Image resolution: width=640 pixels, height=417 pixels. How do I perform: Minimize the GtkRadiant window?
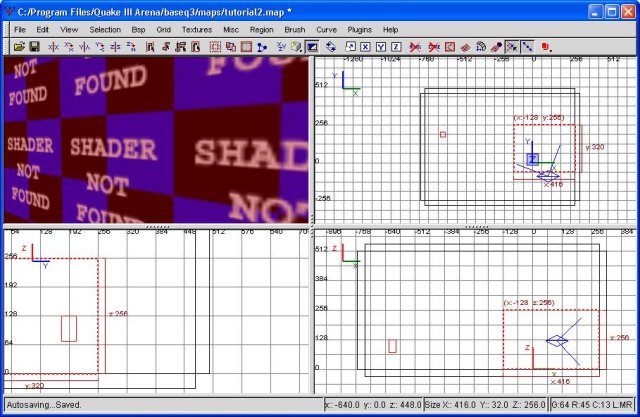(596, 11)
